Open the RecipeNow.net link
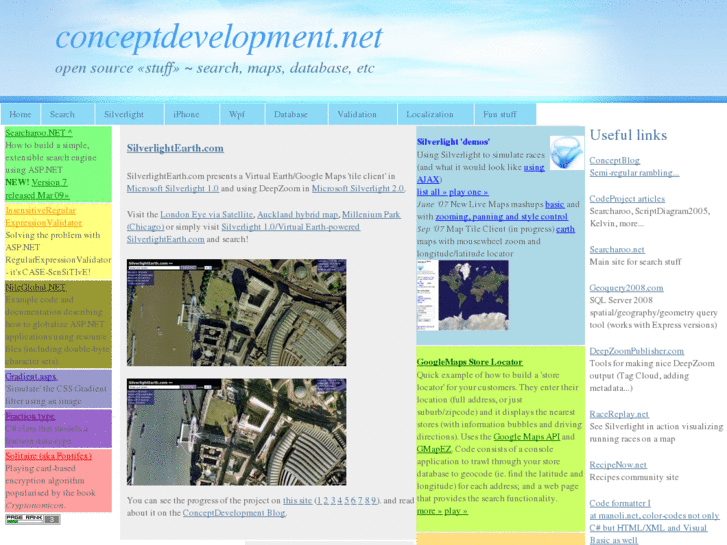727x545 pixels. [x=618, y=465]
